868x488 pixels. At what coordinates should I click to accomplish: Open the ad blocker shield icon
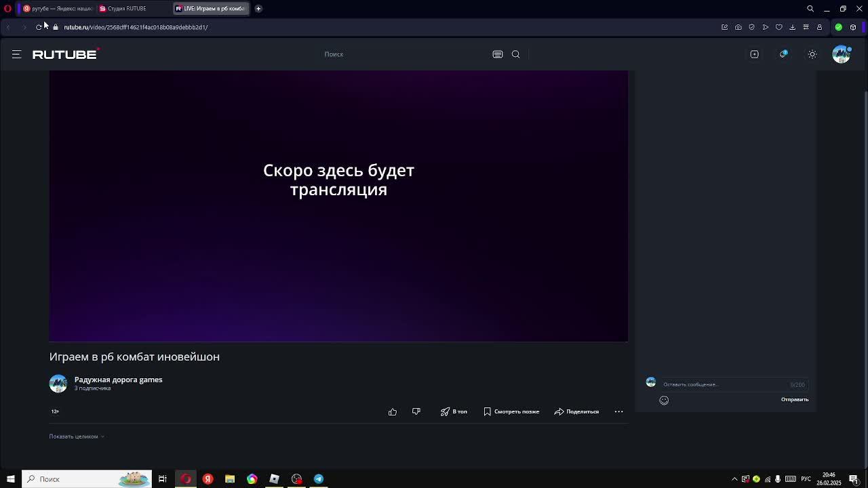point(751,27)
